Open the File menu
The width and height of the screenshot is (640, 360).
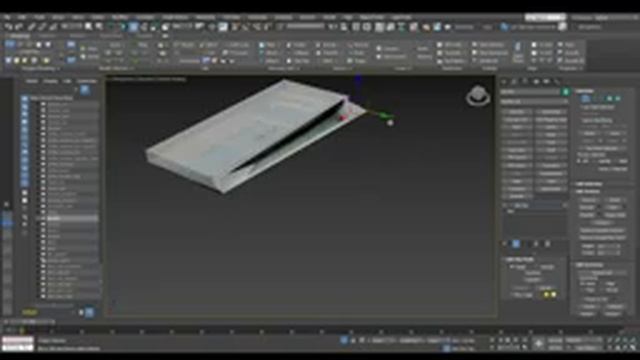[7, 18]
